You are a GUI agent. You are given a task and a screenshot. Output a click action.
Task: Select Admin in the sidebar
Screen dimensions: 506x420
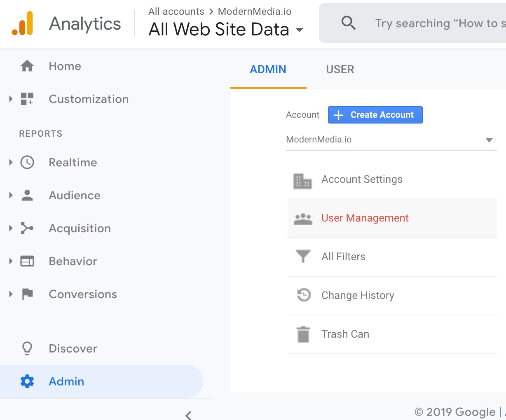[x=102, y=381]
